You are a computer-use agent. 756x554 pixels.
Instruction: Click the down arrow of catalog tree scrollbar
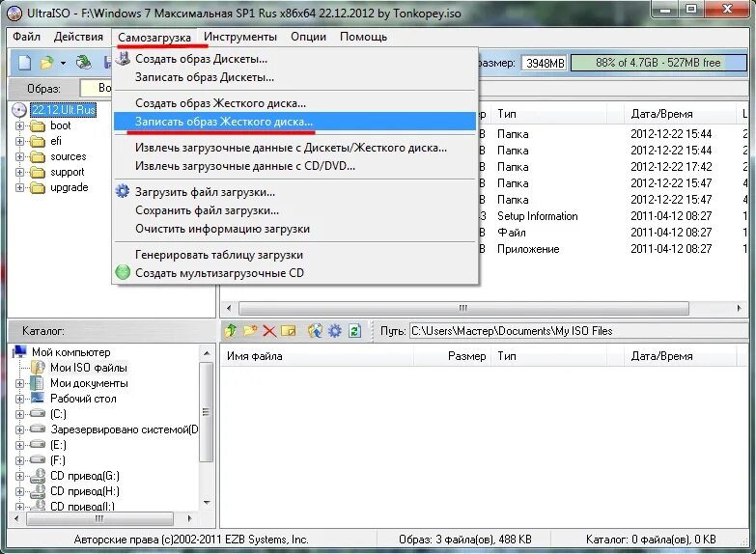click(207, 503)
